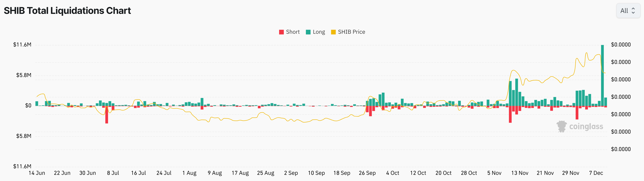This screenshot has height=181, width=644.
Task: Select the tallest green long liquidation bar
Action: tap(602, 75)
